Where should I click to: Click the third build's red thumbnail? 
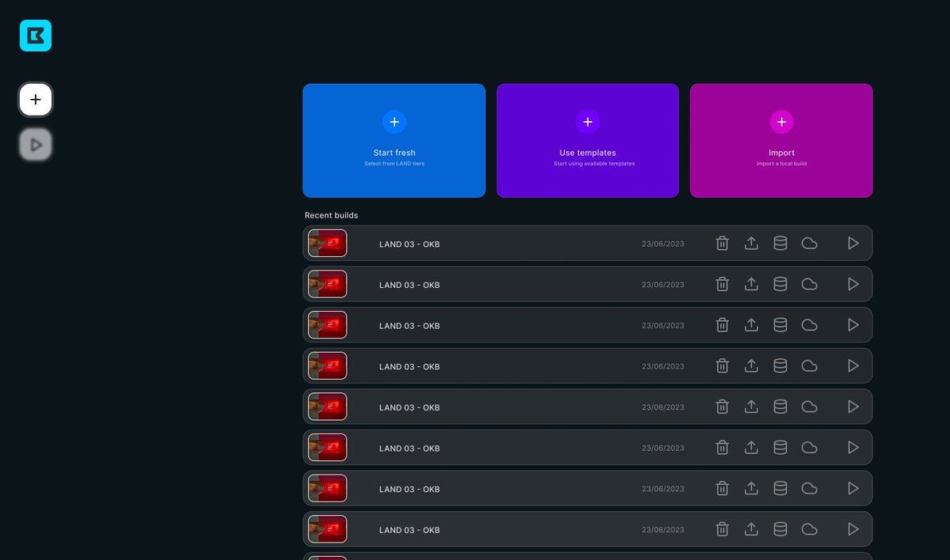pyautogui.click(x=327, y=325)
